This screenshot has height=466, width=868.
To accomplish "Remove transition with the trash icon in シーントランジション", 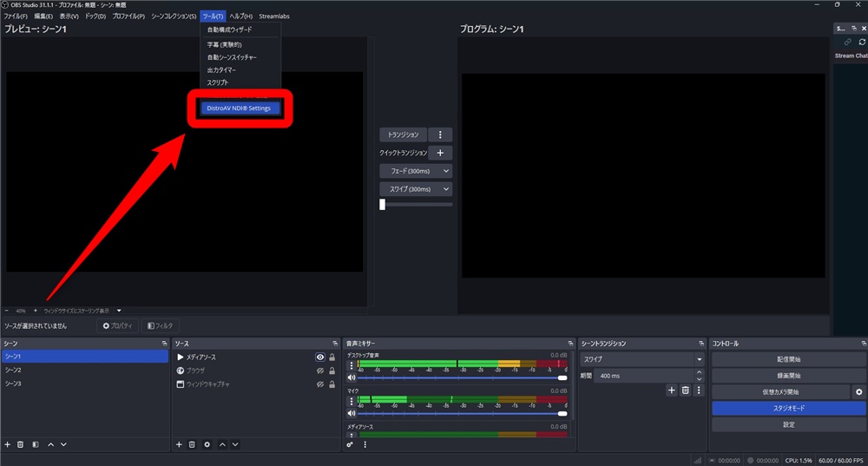I will [686, 391].
